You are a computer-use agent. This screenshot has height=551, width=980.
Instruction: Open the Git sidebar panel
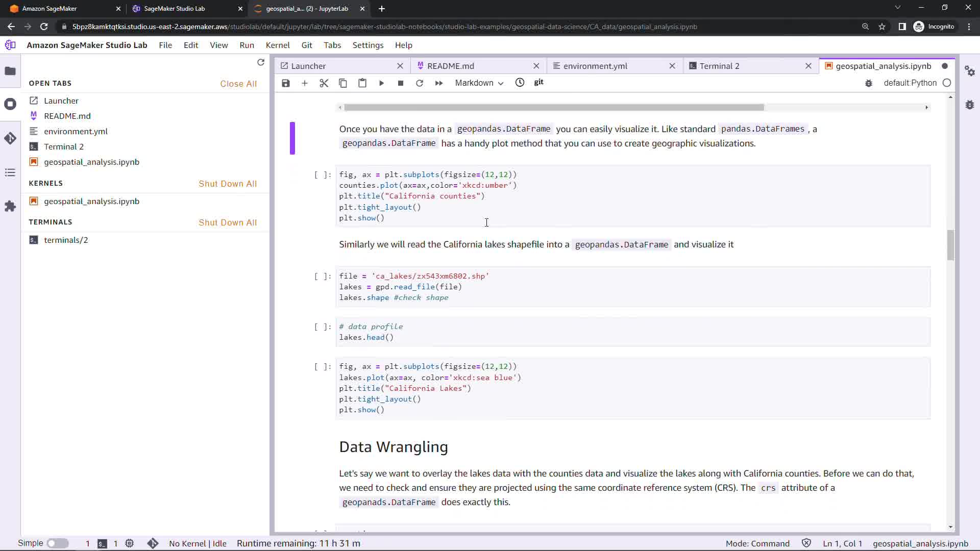point(10,138)
